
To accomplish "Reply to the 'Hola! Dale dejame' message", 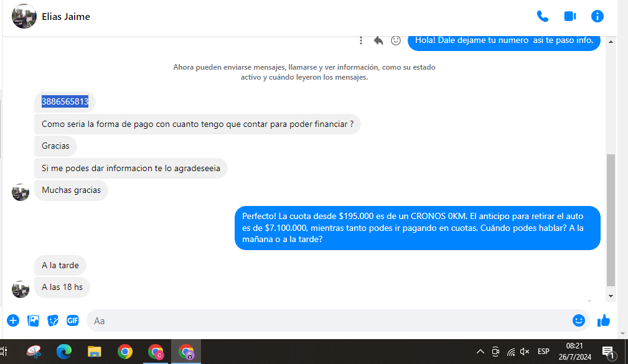I will [x=378, y=40].
